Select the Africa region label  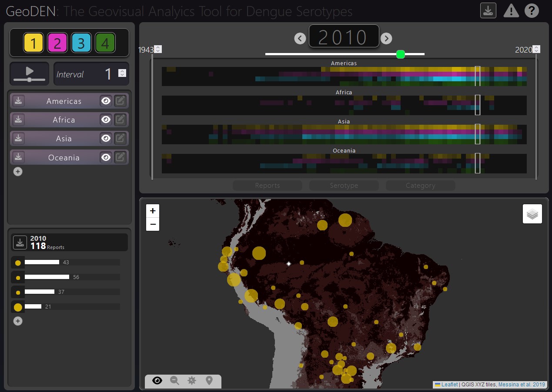(x=64, y=120)
